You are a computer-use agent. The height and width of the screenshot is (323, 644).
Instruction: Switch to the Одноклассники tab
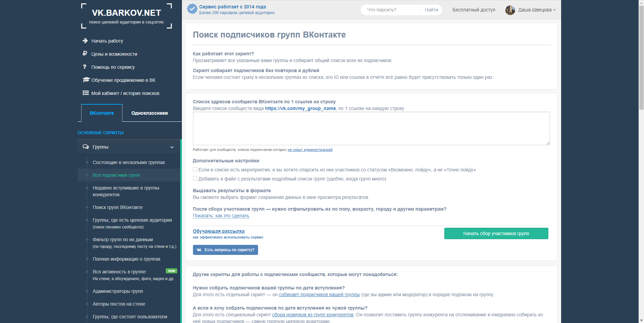click(x=149, y=113)
